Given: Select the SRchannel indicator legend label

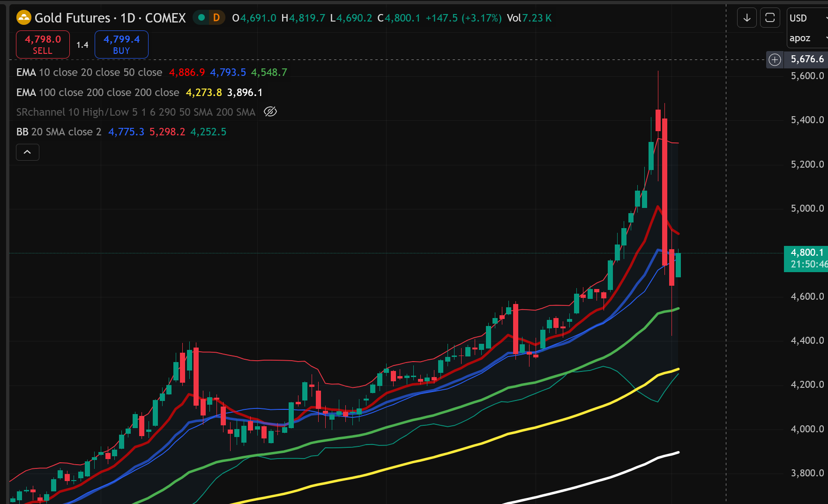Looking at the screenshot, I should click(x=135, y=112).
